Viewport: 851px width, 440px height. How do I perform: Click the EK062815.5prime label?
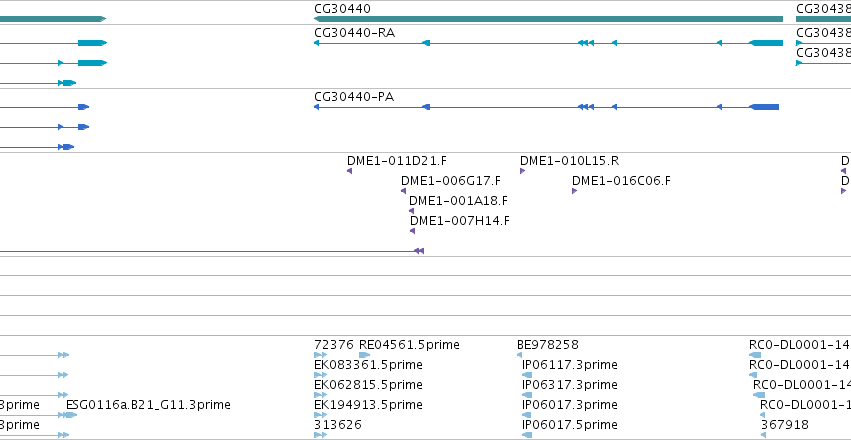[x=369, y=385]
